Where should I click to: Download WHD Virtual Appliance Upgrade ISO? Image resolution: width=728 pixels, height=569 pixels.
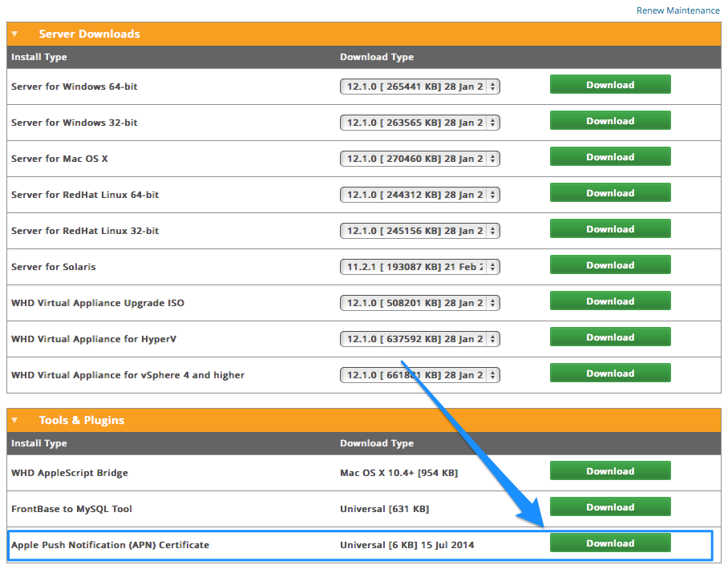pos(610,301)
